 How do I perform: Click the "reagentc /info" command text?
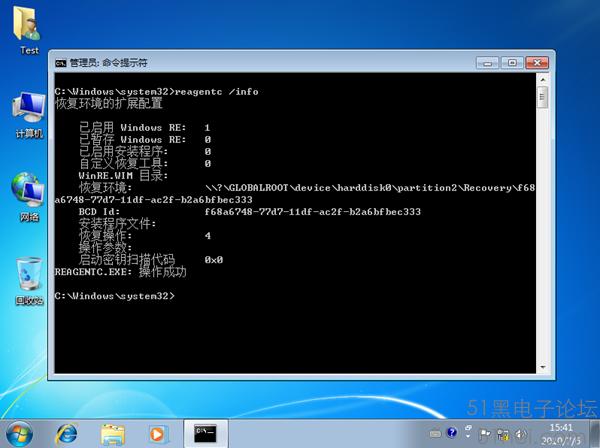[217, 92]
